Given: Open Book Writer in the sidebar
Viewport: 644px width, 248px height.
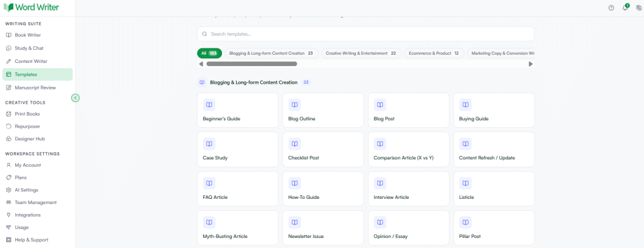Looking at the screenshot, I should pos(37,35).
